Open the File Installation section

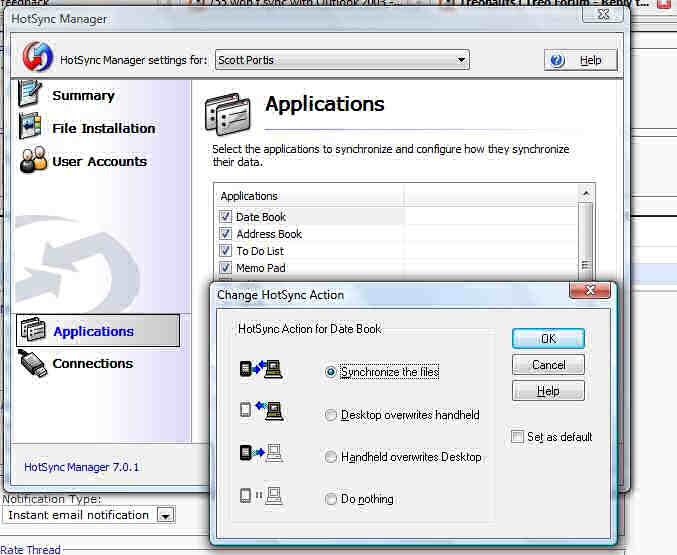104,128
